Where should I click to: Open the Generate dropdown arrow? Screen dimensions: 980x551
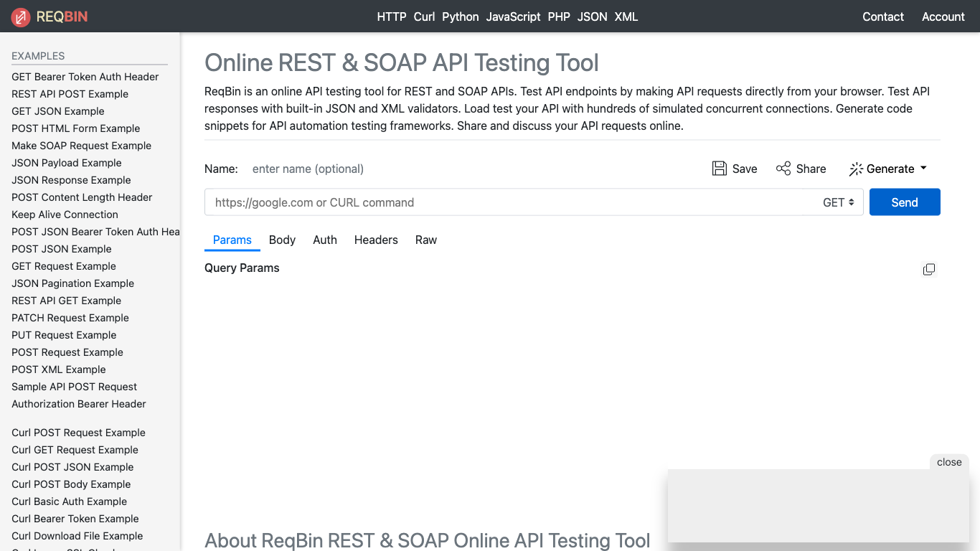pyautogui.click(x=923, y=168)
